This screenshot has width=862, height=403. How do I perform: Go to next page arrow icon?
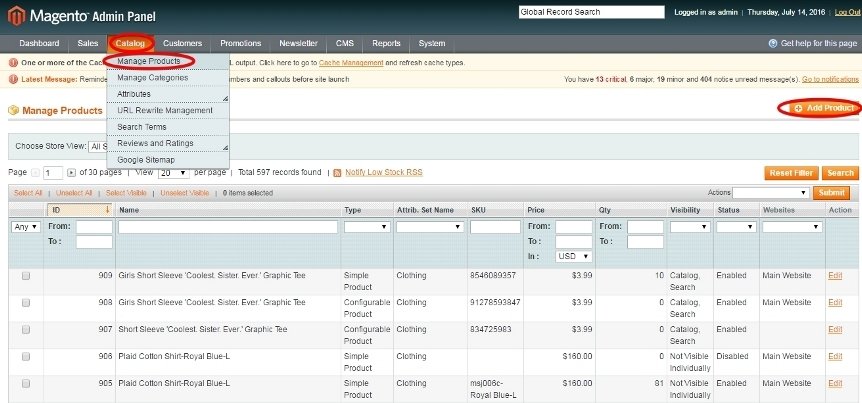71,173
